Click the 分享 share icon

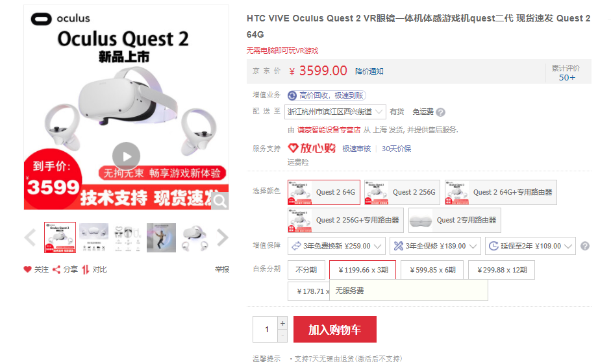pyautogui.click(x=56, y=269)
